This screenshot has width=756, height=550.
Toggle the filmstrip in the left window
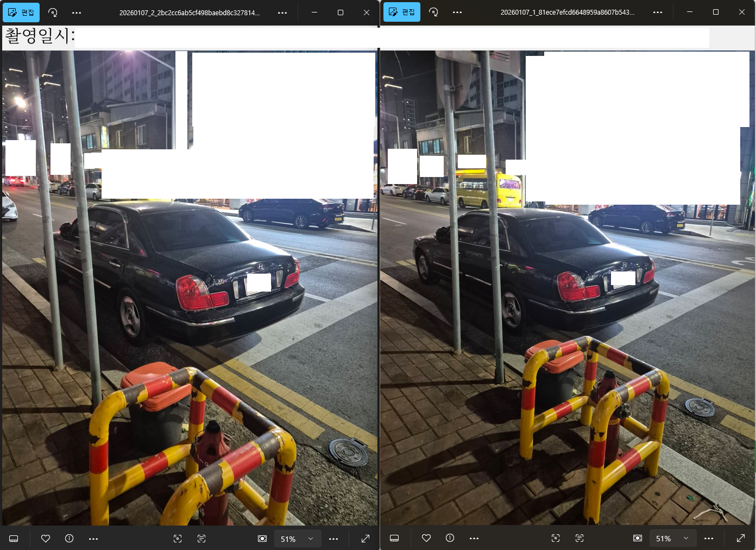point(14,539)
